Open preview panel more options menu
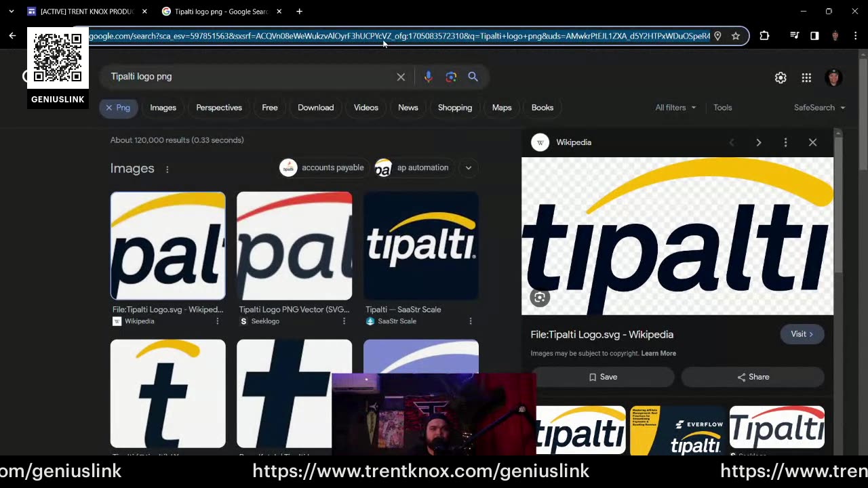The width and height of the screenshot is (868, 488). 785,142
